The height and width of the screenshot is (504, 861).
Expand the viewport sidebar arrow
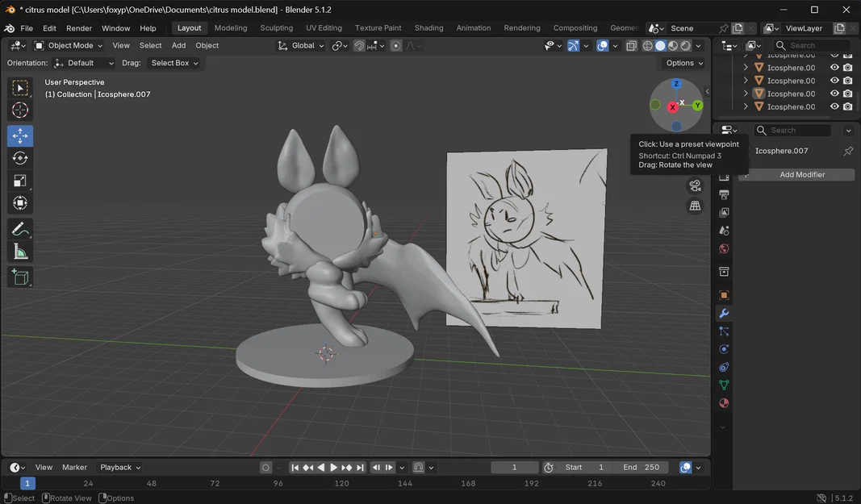tap(707, 92)
